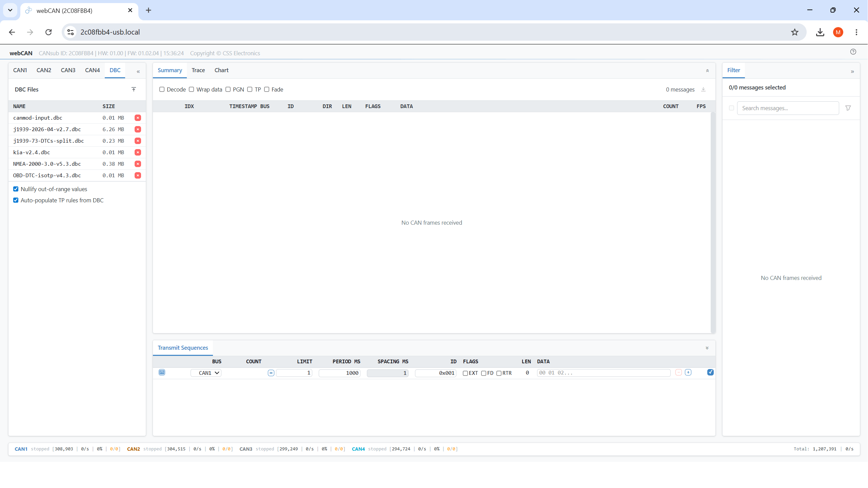The height and width of the screenshot is (488, 868).
Task: Delete j1939-2026-04-v2.7.dbc file
Action: (138, 129)
